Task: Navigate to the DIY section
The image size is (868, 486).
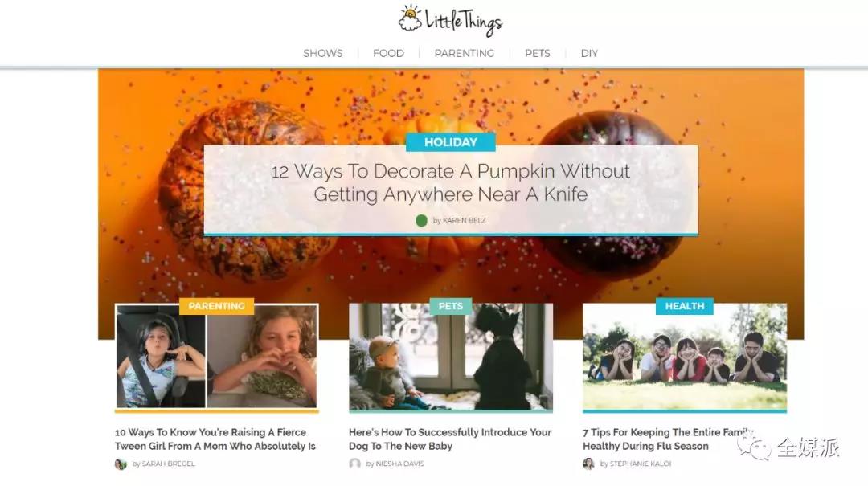Action: pos(589,53)
